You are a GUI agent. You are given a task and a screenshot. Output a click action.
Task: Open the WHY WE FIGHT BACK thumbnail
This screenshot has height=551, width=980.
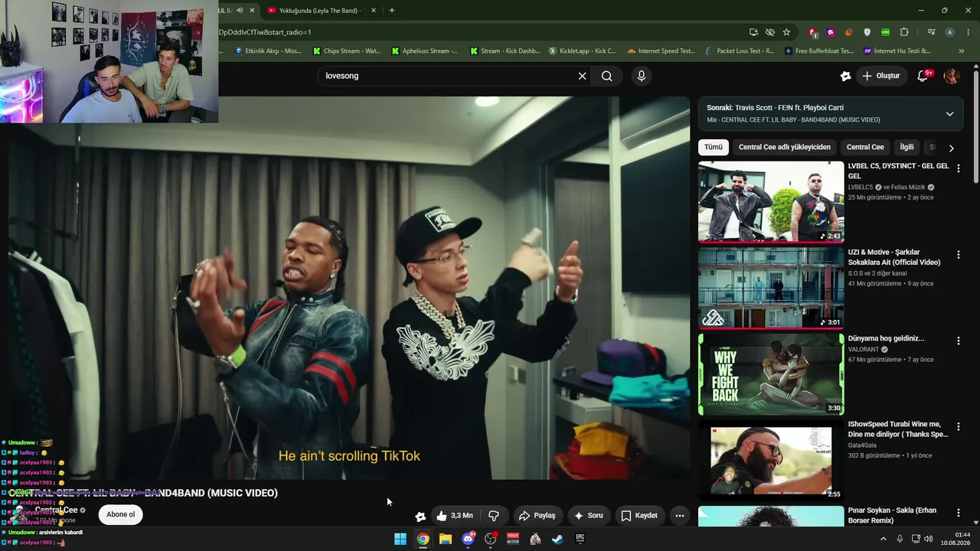coord(771,374)
